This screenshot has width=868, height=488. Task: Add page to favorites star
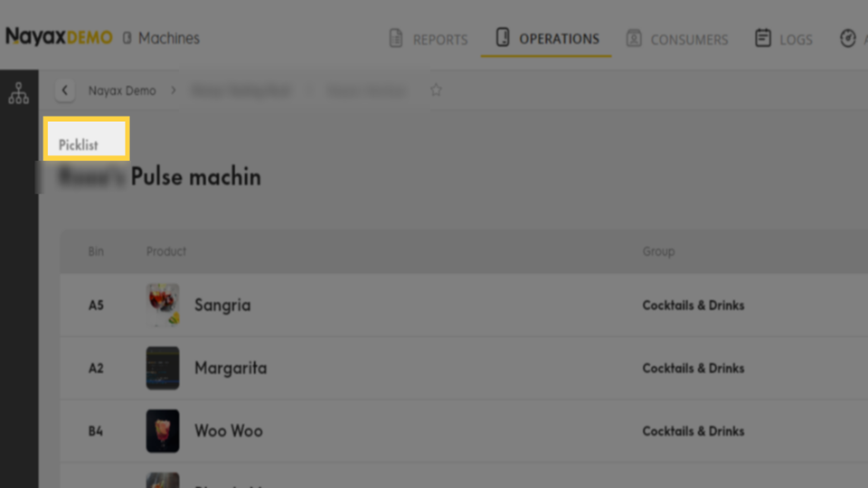[436, 89]
